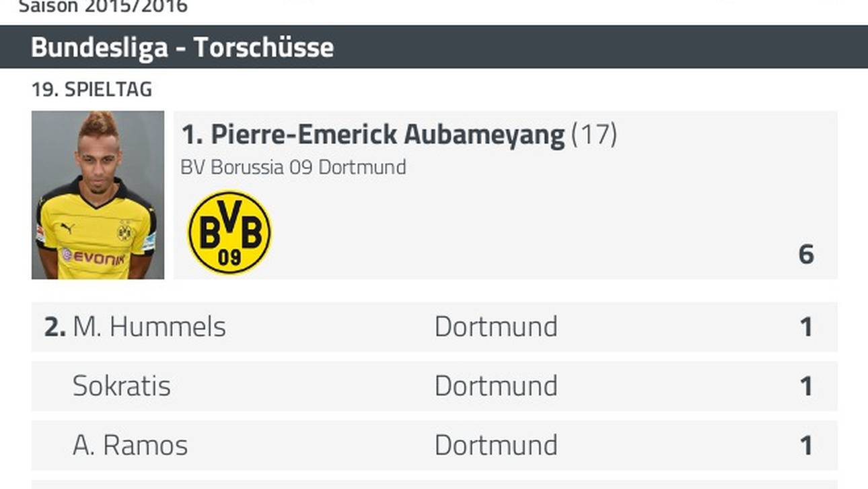Open BV Borussia 09 Dortmund team link
Screen dimensions: 868x489
coord(293,167)
